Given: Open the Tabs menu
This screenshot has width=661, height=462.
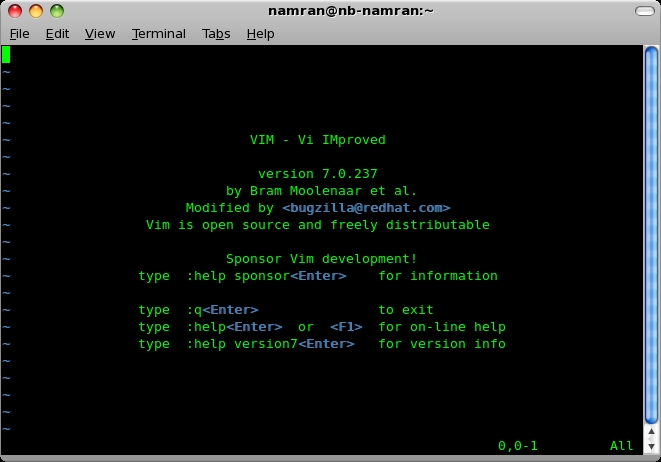Looking at the screenshot, I should click(x=216, y=33).
